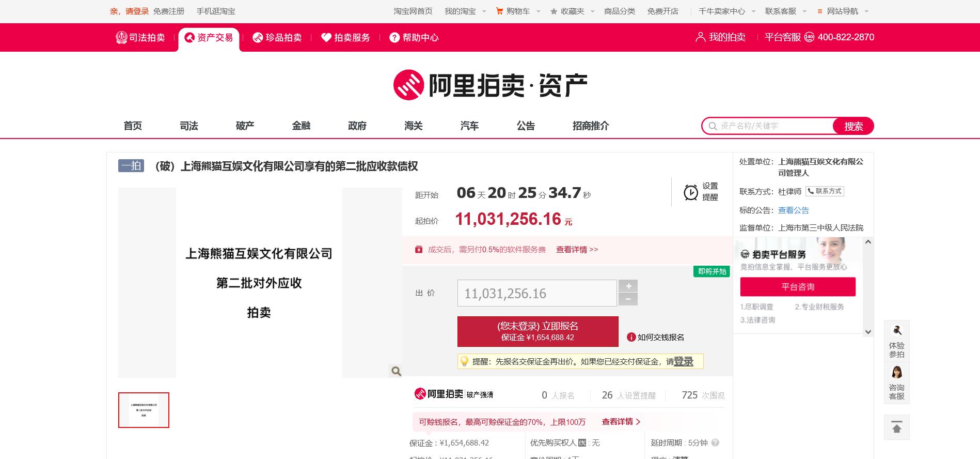The image size is (980, 459).
Task: Expand the 联系客服 dropdown
Action: tap(804, 11)
